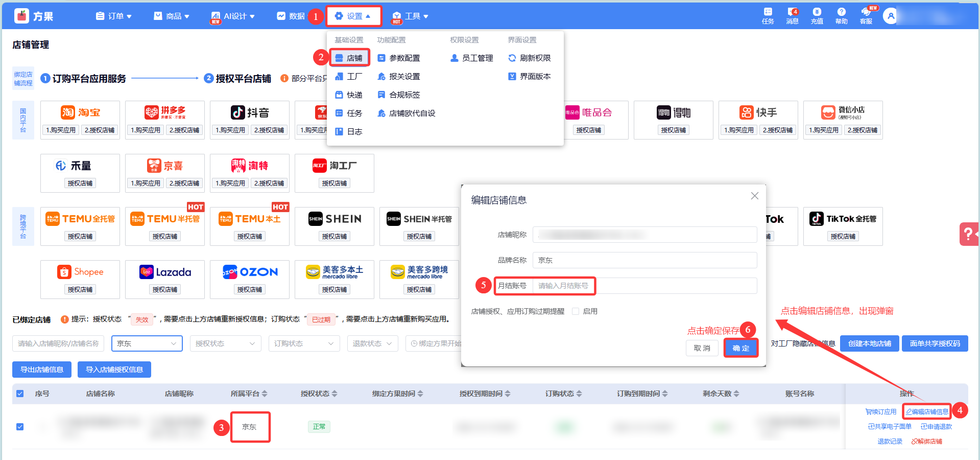
Task: Click the 解绑店铺 link
Action: point(927,441)
